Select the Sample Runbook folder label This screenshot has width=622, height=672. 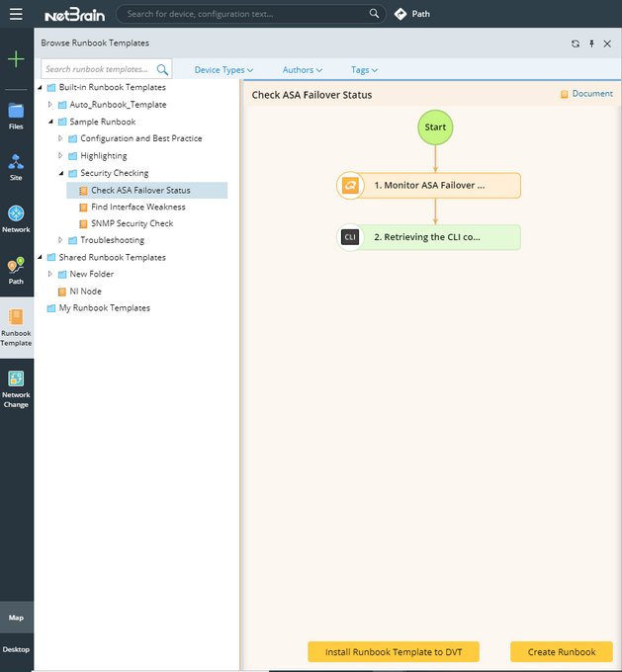(x=103, y=122)
